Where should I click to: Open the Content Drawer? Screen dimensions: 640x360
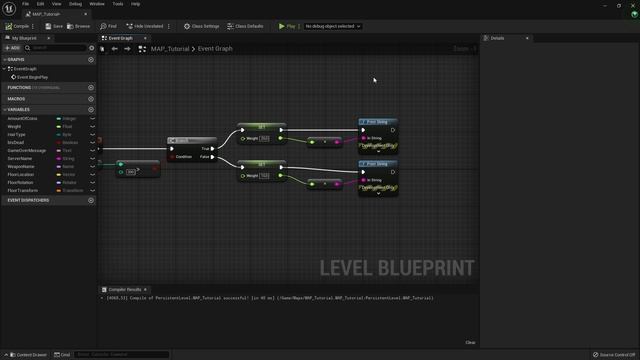pos(28,355)
